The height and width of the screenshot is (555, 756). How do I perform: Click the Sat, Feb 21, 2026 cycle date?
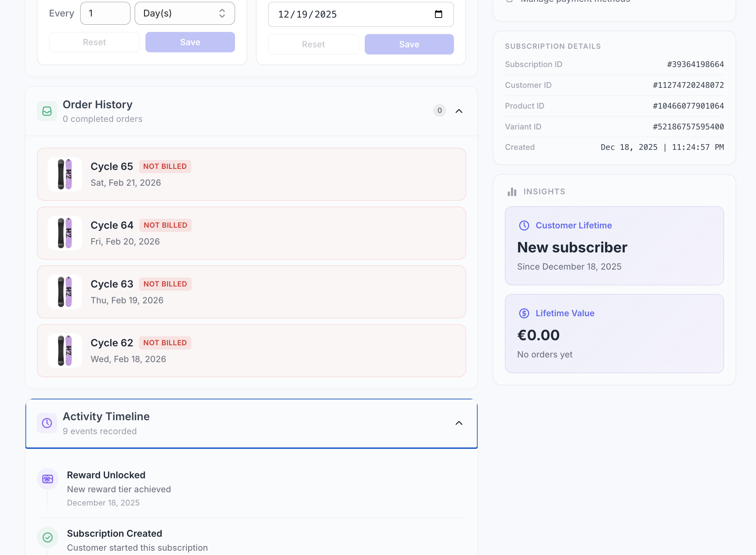[x=126, y=183]
